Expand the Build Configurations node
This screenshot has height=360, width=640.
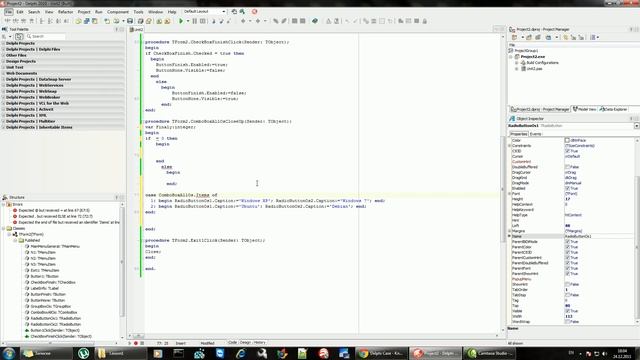(x=517, y=63)
